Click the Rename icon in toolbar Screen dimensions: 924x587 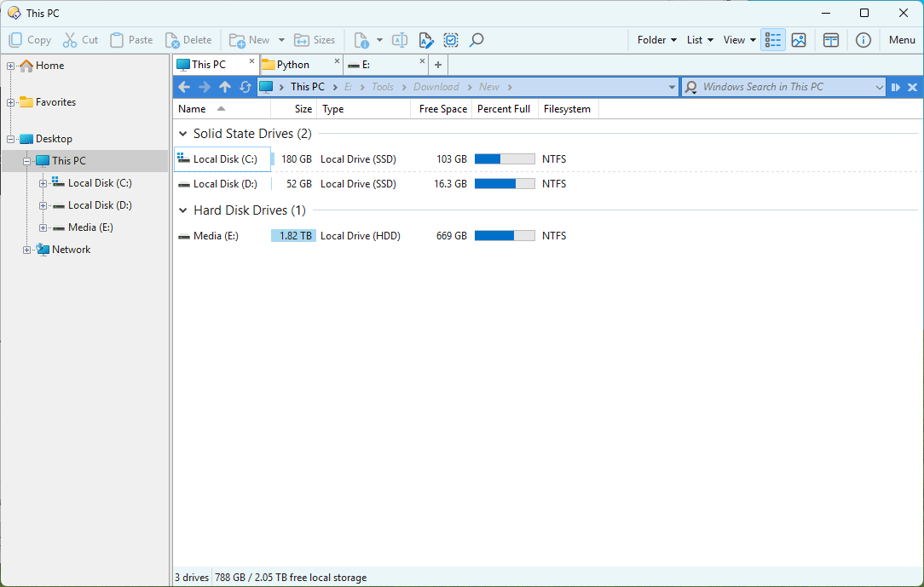pyautogui.click(x=400, y=40)
